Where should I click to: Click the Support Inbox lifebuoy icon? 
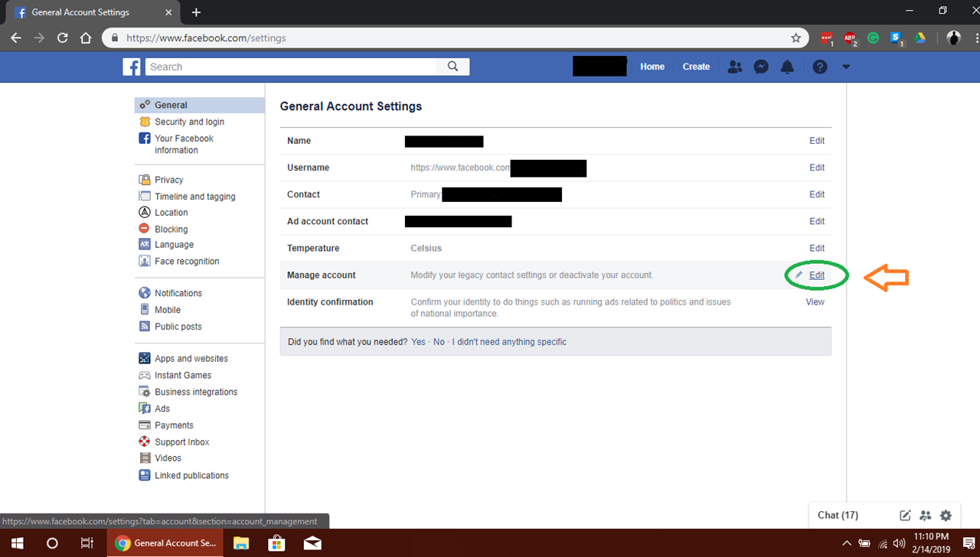[x=145, y=441]
